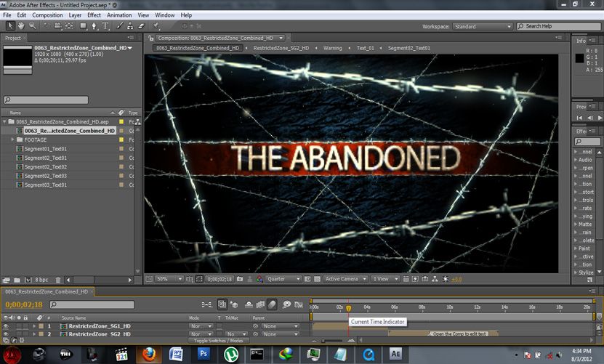This screenshot has width=604, height=364.
Task: Open 1 View layout dropdown
Action: [x=384, y=279]
